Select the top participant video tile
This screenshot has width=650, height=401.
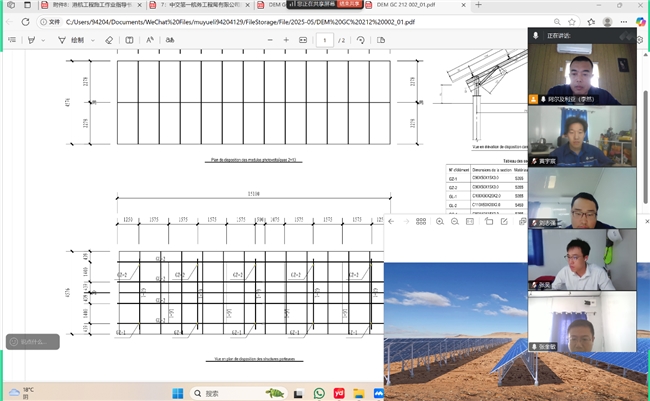[582, 74]
